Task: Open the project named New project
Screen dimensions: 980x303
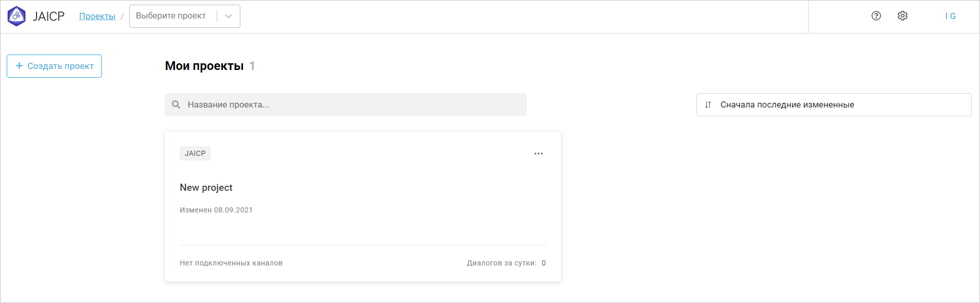Action: coord(206,187)
